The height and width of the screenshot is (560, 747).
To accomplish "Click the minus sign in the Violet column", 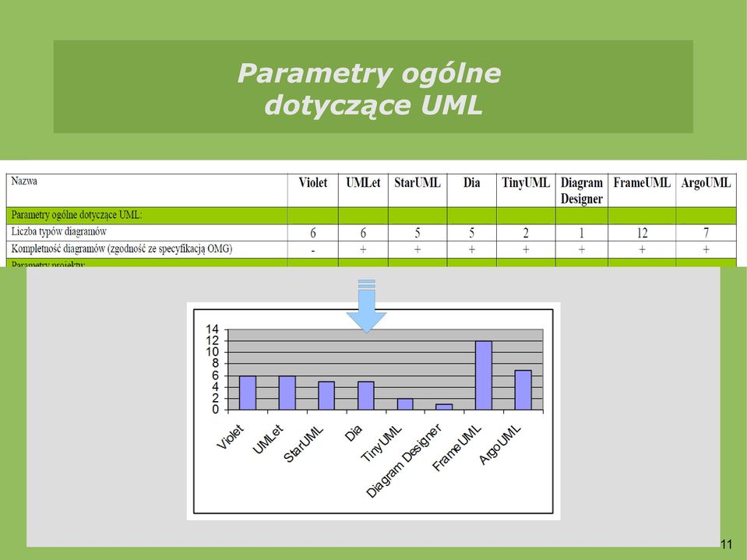I will point(313,250).
